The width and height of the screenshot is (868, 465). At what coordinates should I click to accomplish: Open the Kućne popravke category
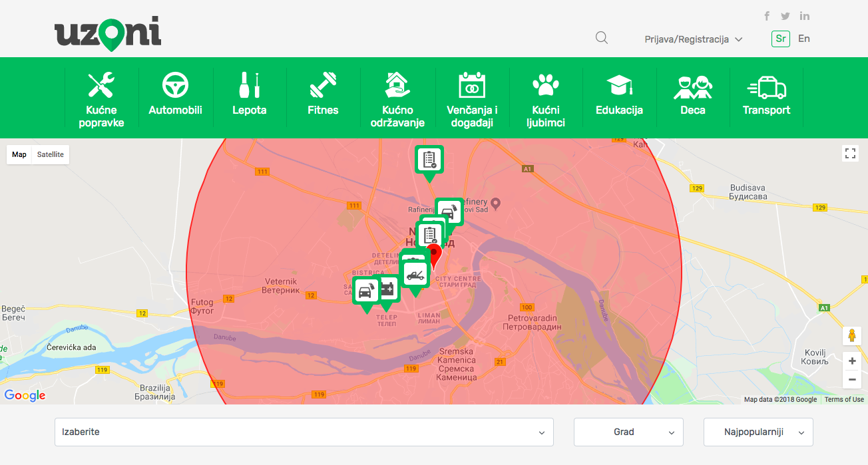[101, 98]
